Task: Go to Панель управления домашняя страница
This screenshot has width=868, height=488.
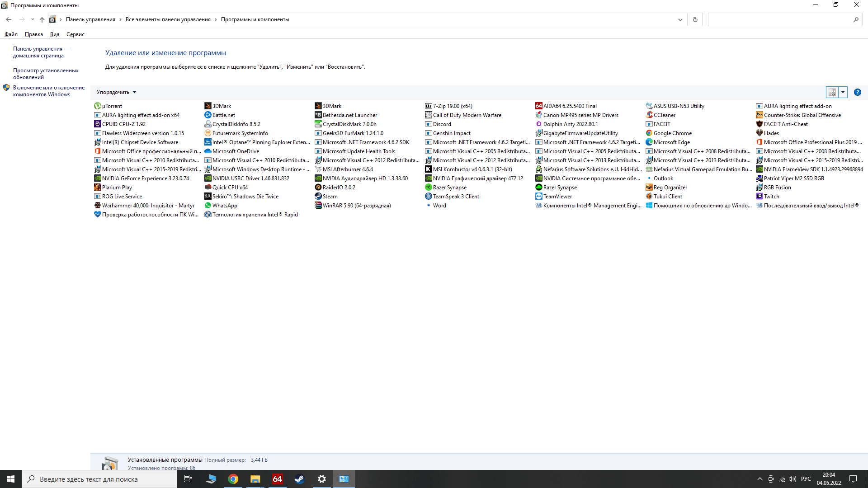Action: (x=41, y=52)
